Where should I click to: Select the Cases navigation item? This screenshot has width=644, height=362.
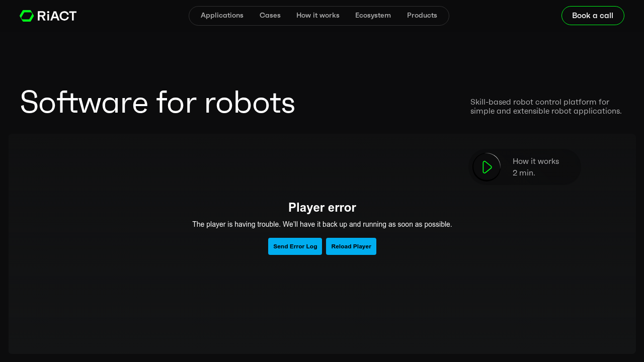coord(270,16)
